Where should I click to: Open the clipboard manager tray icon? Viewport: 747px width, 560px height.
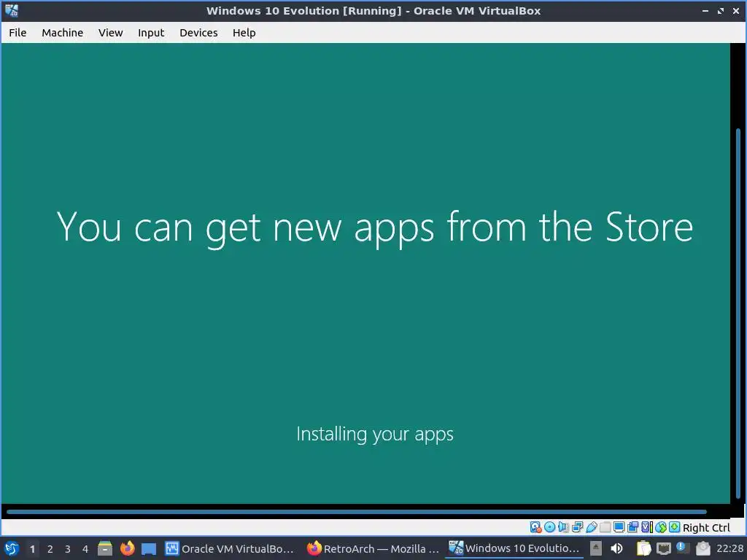643,548
